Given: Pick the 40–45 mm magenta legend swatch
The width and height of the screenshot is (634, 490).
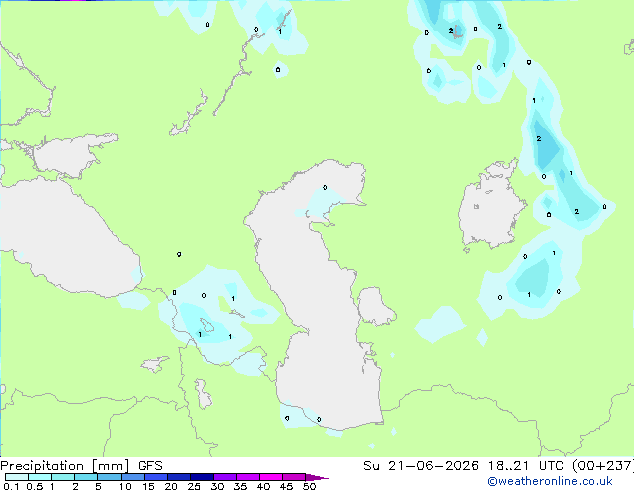Looking at the screenshot, I should pyautogui.click(x=271, y=477).
